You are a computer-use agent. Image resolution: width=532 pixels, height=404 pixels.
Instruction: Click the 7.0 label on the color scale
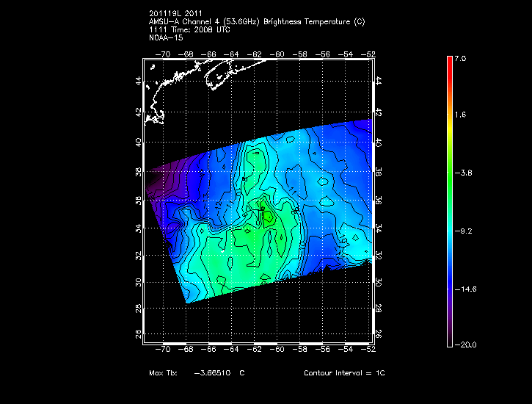[x=459, y=57]
